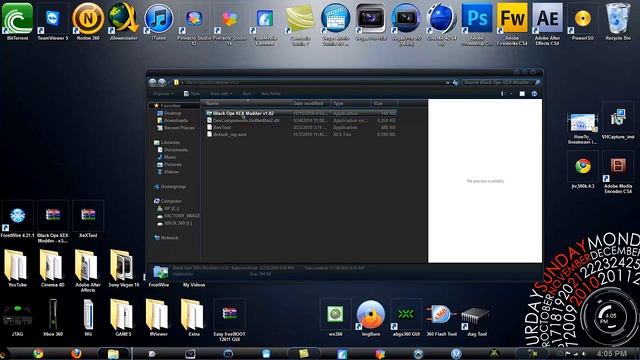
Task: Sort files by Date modified column
Action: [x=311, y=103]
